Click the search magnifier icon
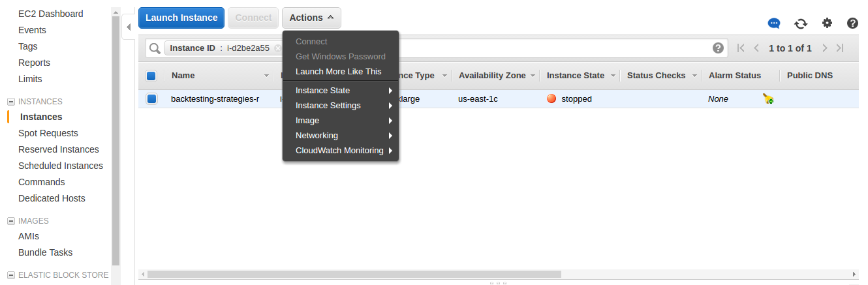The height and width of the screenshot is (285, 868). coord(155,48)
